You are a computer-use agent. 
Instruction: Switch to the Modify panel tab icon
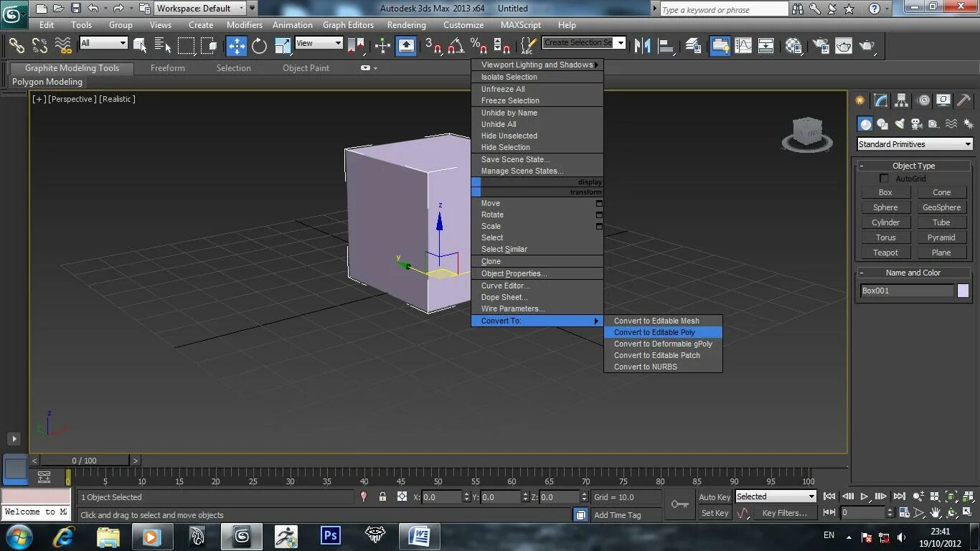tap(880, 100)
